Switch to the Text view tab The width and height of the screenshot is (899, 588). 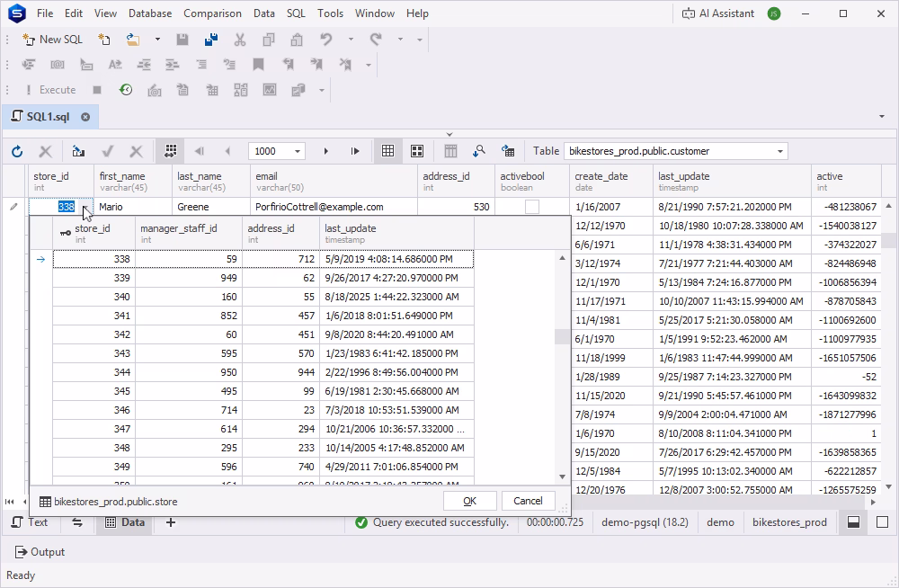[x=30, y=522]
